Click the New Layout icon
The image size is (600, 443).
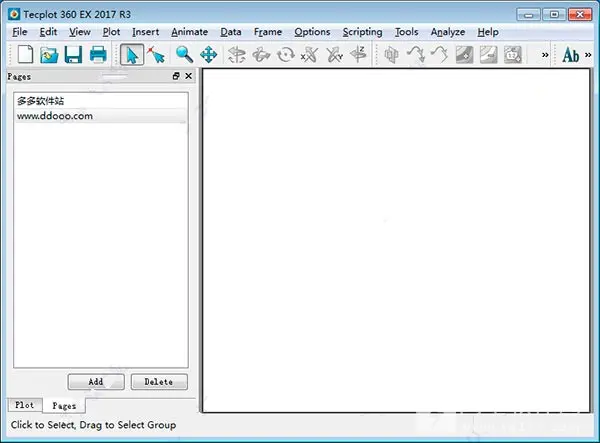24,55
